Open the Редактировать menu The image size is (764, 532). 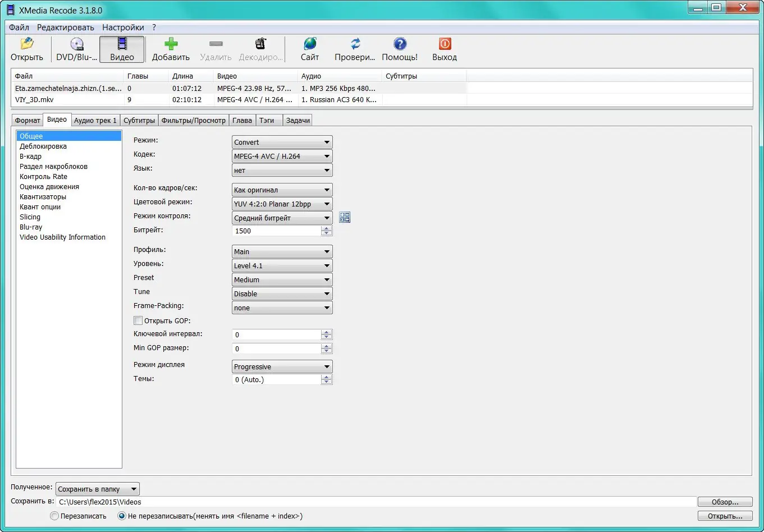tap(66, 27)
